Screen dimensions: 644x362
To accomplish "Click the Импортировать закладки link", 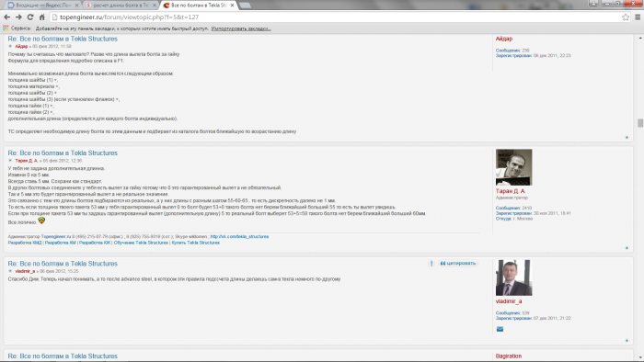I will tap(241, 28).
